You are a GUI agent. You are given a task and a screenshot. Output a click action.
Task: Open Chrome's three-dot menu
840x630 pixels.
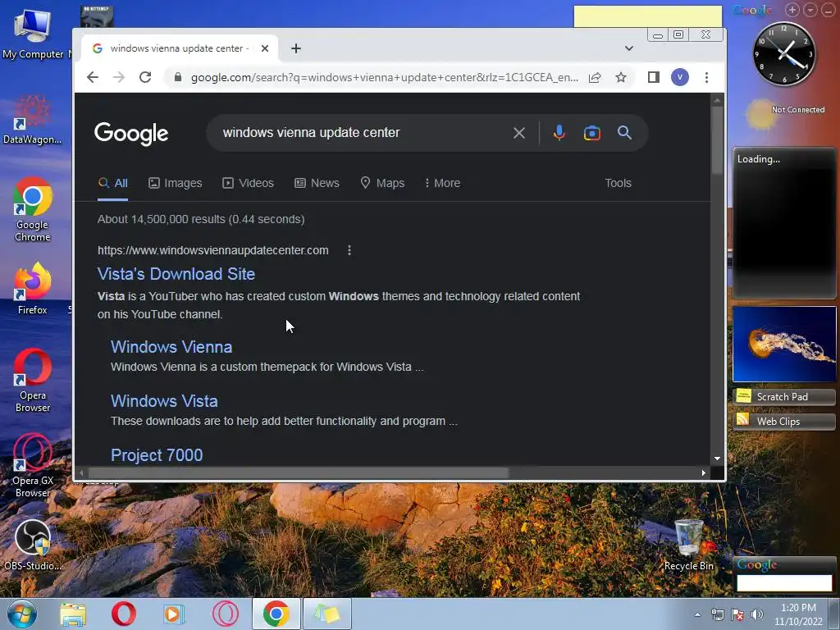pos(706,77)
